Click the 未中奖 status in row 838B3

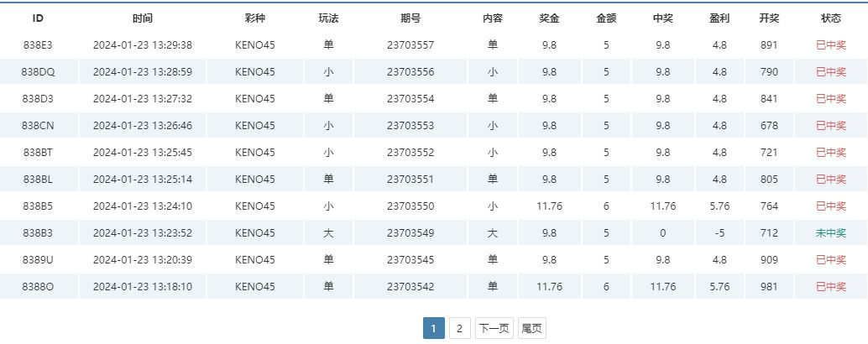coord(831,233)
